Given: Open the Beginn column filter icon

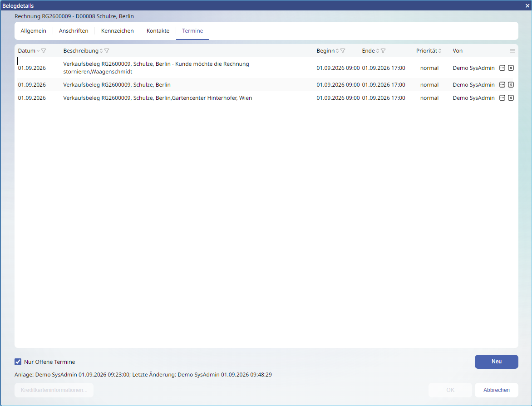Looking at the screenshot, I should [x=343, y=51].
